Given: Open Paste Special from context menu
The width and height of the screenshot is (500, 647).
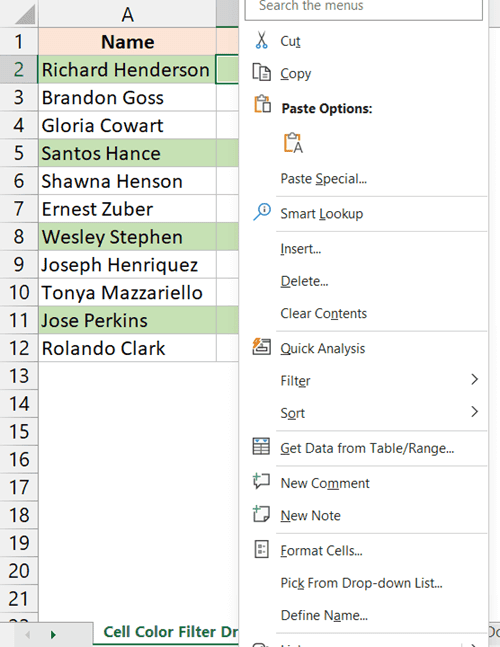Looking at the screenshot, I should [323, 179].
